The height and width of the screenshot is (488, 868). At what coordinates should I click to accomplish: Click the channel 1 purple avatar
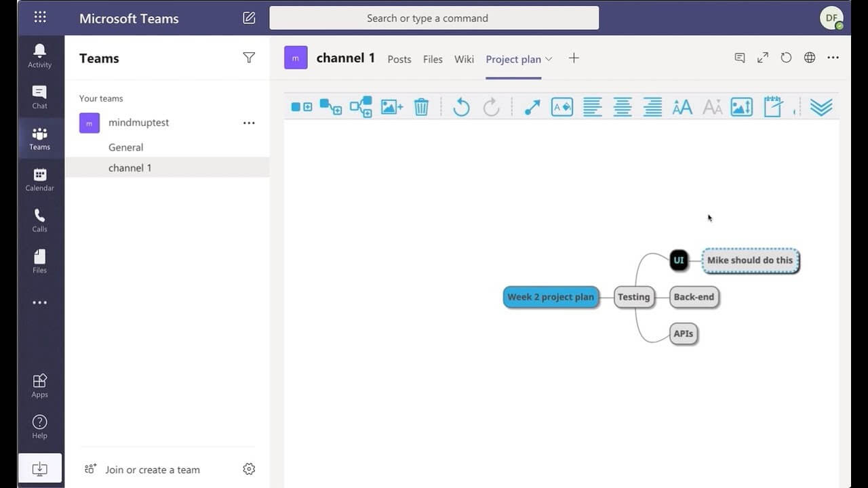(x=296, y=58)
